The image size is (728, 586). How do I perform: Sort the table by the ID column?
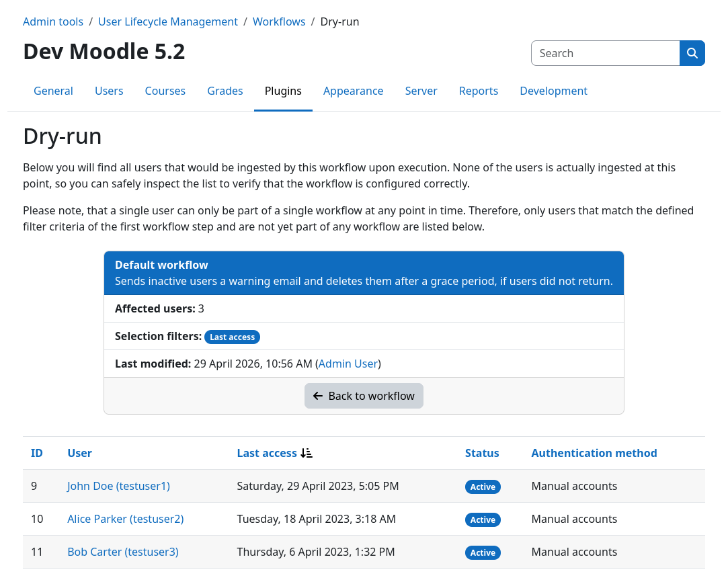(36, 453)
